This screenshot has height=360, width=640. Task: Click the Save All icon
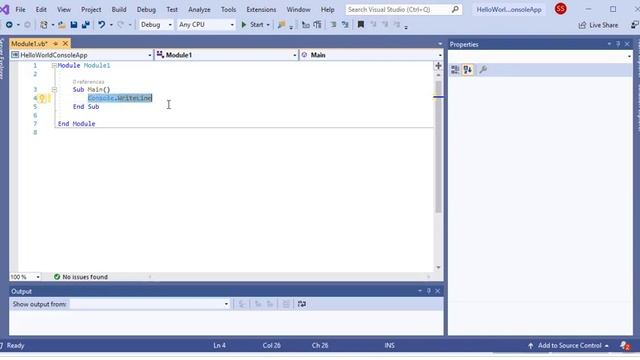[86, 25]
